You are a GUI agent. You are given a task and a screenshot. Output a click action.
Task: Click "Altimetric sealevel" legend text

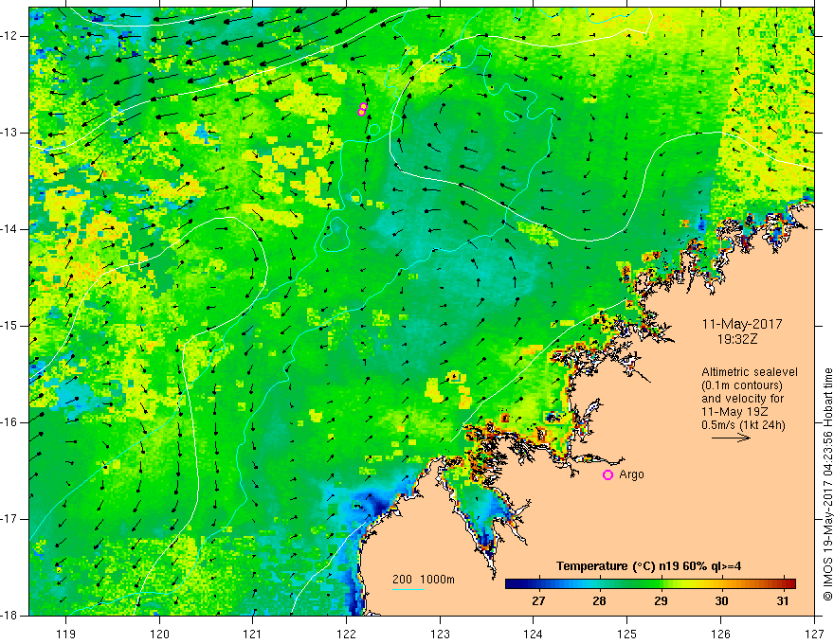[750, 372]
